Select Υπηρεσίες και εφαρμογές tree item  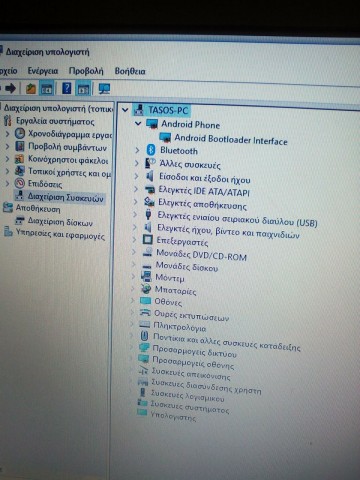pos(60,234)
